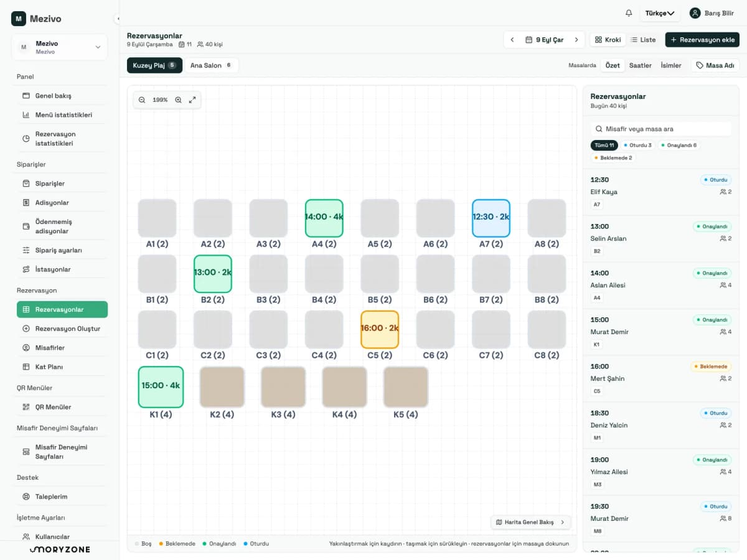
Task: Go to the previous day arrow
Action: 512,40
